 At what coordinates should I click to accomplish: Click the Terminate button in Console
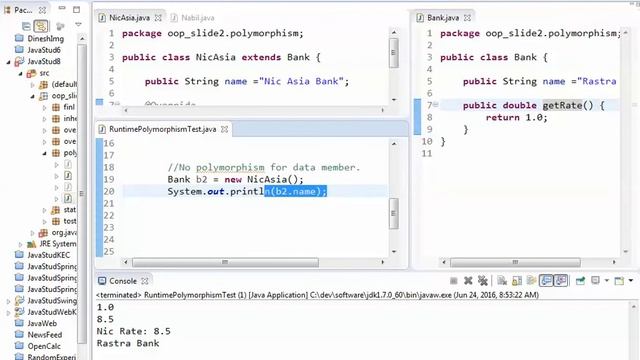tap(453, 281)
